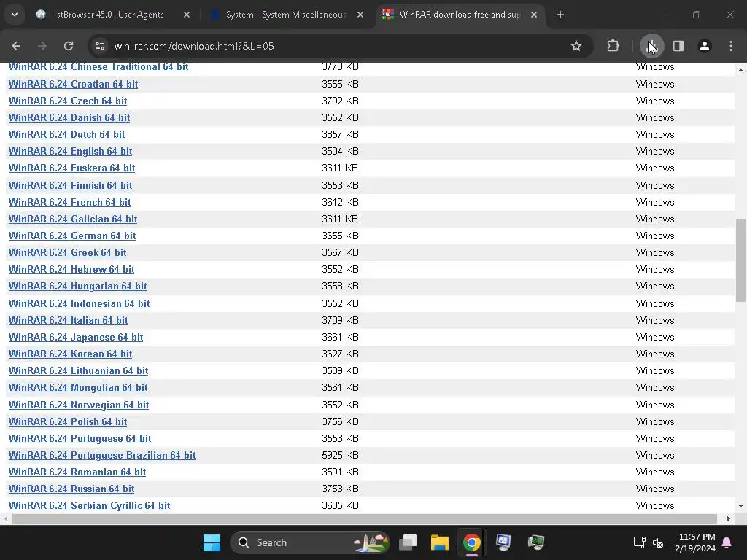The width and height of the screenshot is (747, 560).
Task: Reload the WinRAR download page
Action: tap(69, 46)
